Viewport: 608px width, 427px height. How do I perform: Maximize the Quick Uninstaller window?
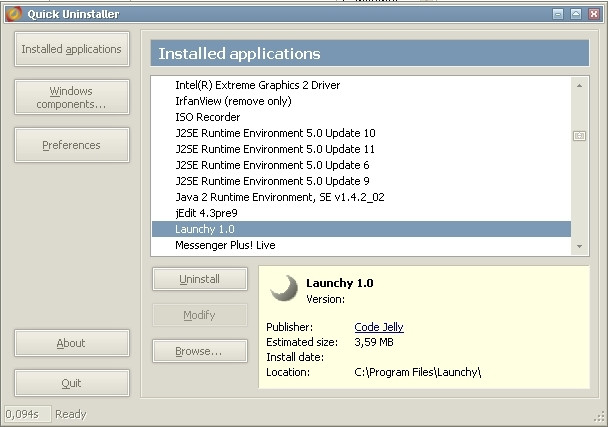point(576,14)
